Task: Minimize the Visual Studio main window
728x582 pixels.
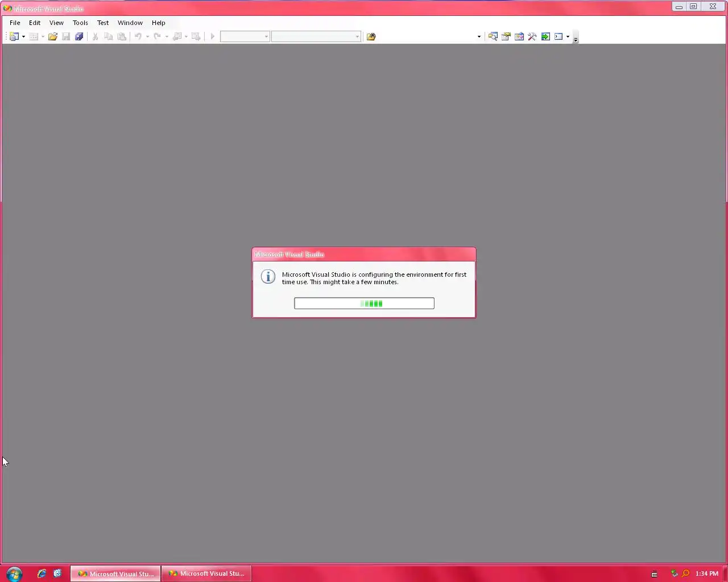Action: click(x=679, y=6)
